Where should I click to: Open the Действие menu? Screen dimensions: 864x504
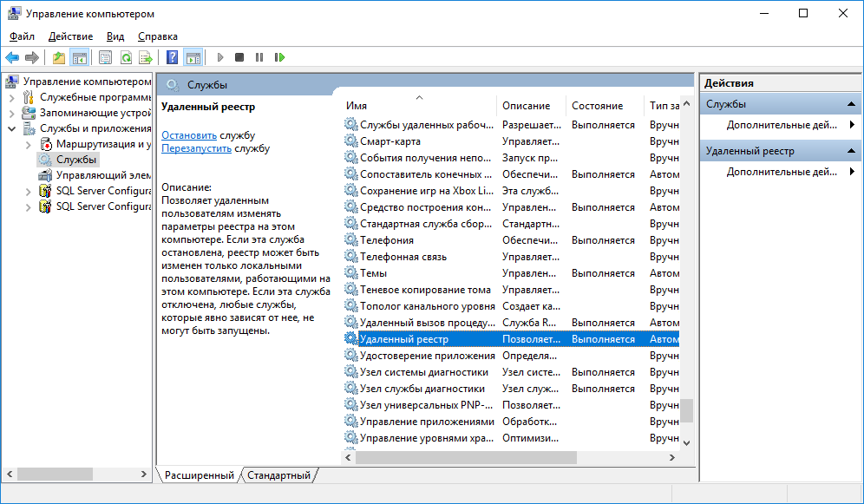(x=70, y=36)
